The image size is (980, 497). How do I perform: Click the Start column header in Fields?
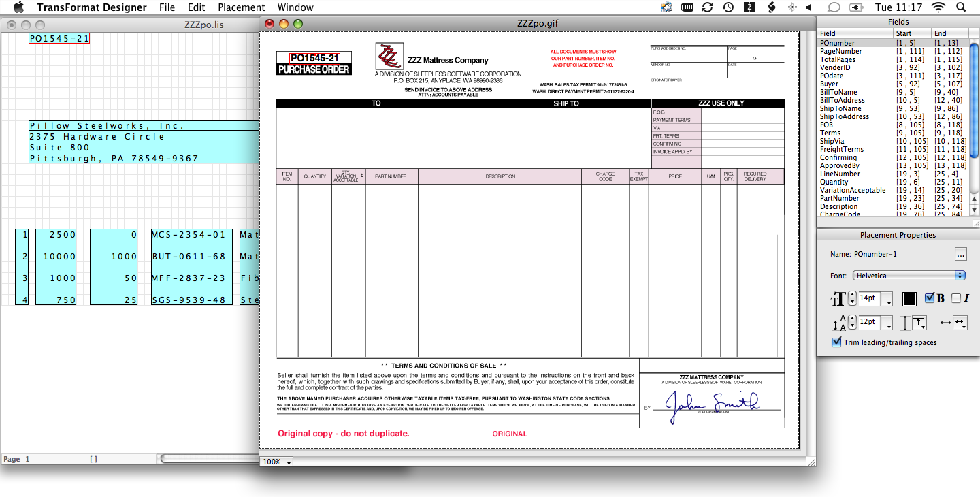(912, 33)
